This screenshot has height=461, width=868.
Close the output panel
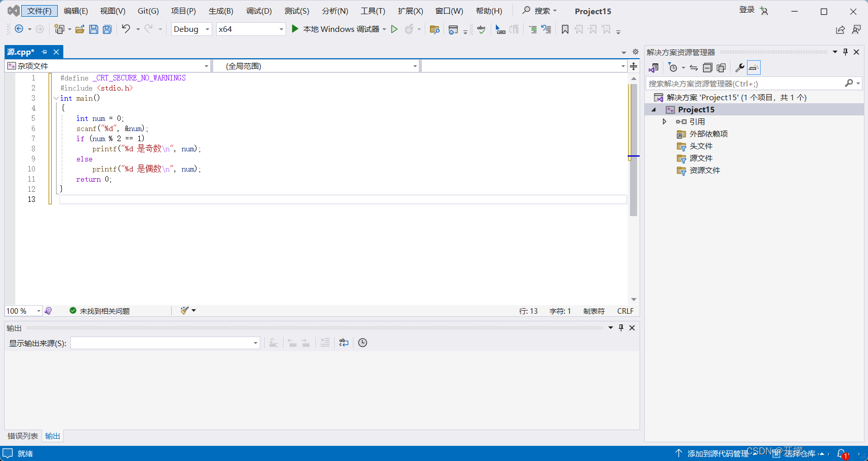pyautogui.click(x=632, y=328)
